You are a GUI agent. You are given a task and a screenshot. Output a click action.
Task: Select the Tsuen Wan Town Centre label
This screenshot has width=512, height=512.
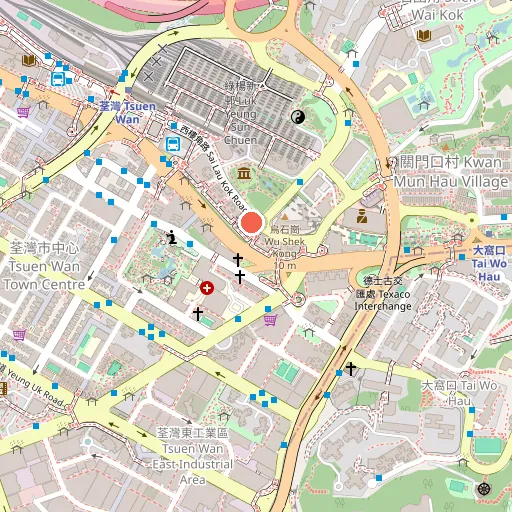coord(43,266)
